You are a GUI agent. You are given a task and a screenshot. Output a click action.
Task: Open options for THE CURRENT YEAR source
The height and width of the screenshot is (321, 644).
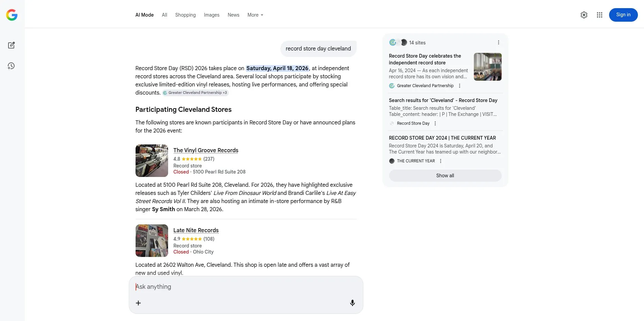point(440,161)
